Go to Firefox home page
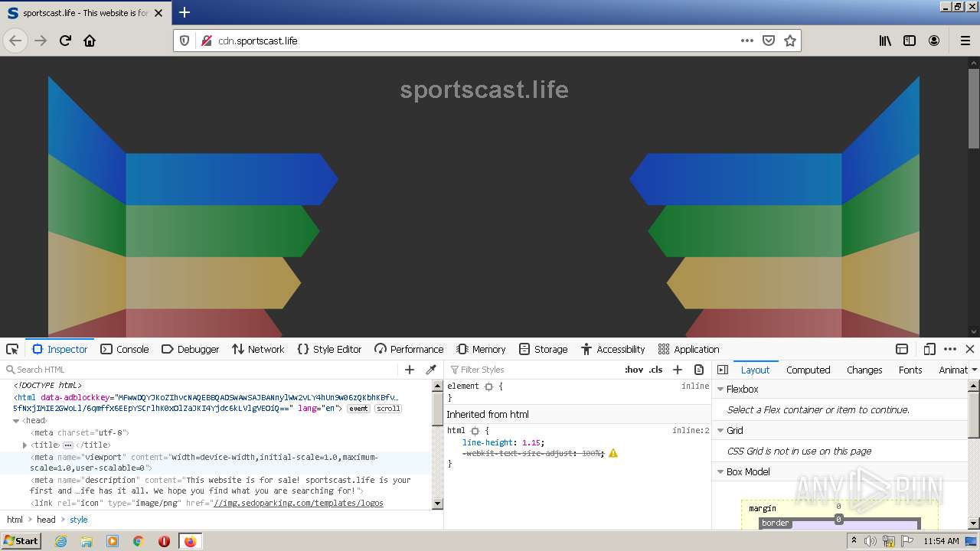The width and height of the screenshot is (980, 551). tap(90, 41)
